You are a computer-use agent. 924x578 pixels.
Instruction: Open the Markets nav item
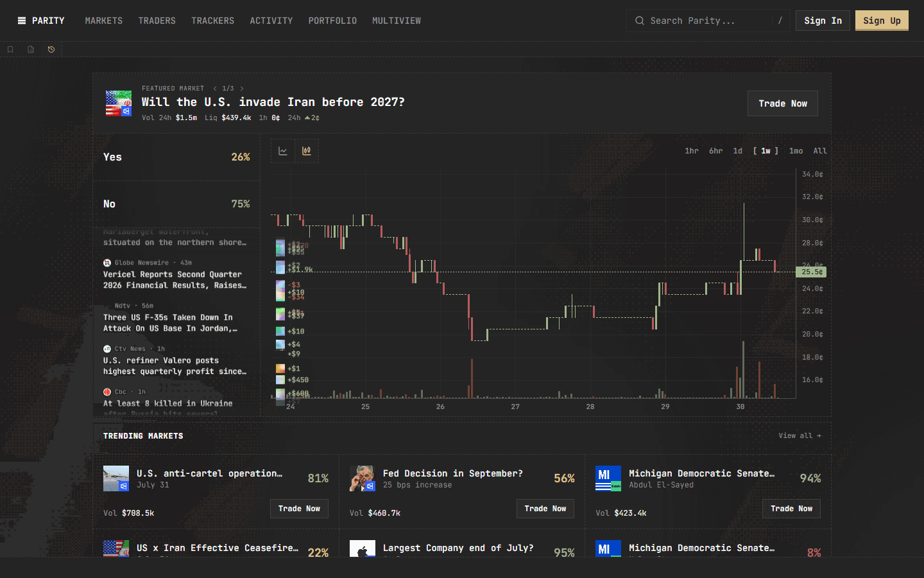coord(104,21)
